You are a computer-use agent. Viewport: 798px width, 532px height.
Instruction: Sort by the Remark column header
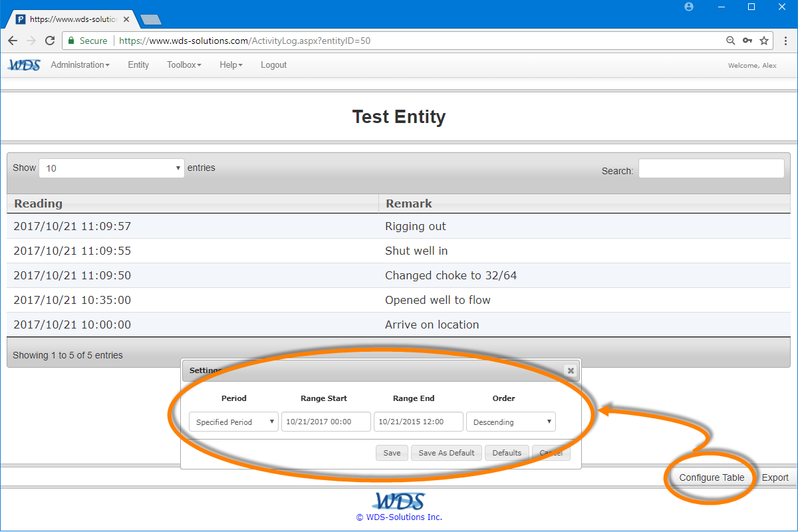[x=585, y=203]
